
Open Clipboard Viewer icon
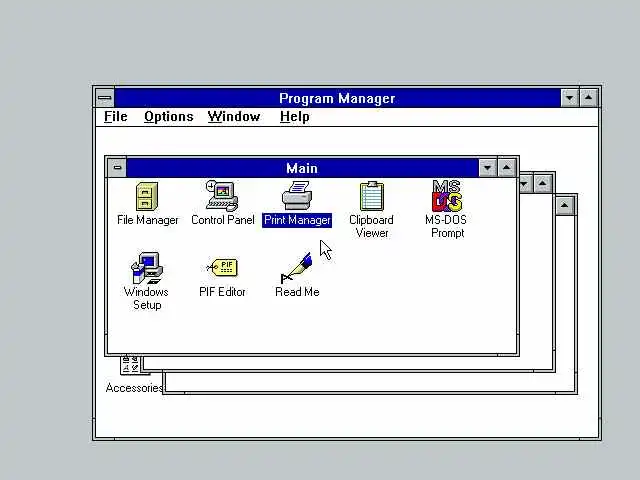[x=371, y=196]
